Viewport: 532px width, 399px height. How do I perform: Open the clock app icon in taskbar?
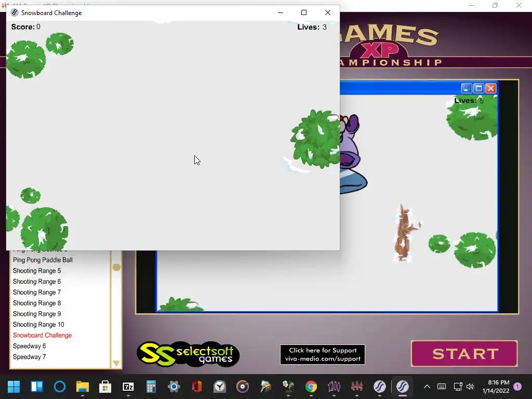pos(220,387)
